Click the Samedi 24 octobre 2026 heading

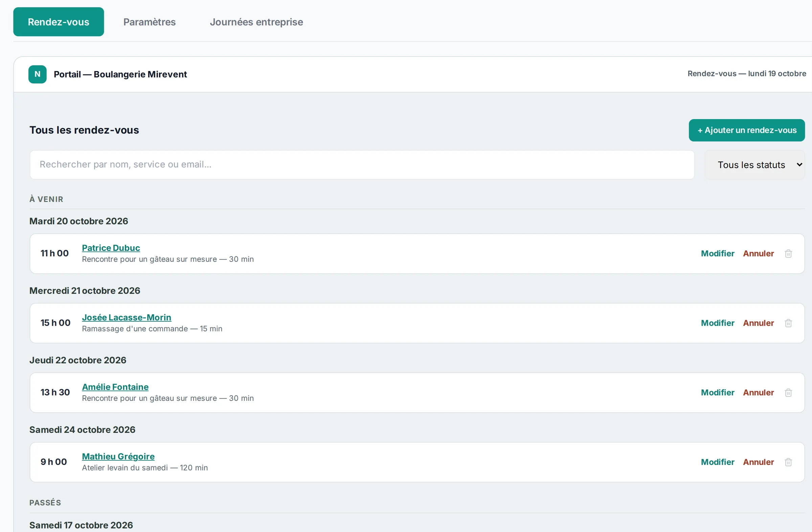click(82, 430)
